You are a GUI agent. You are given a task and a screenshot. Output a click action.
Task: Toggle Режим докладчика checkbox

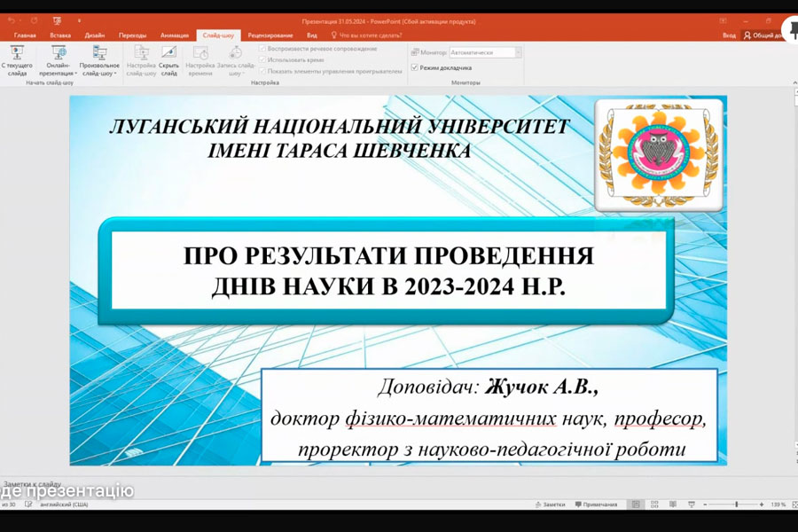414,67
